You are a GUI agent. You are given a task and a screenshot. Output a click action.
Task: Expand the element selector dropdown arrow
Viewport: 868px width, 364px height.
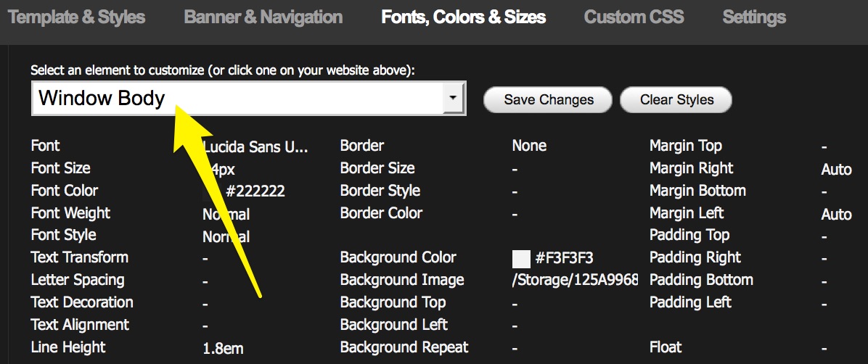tap(454, 98)
